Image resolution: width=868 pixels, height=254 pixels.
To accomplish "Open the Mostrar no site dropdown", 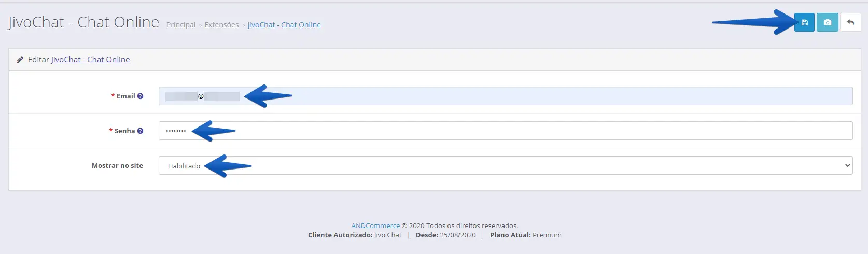I will (x=506, y=165).
